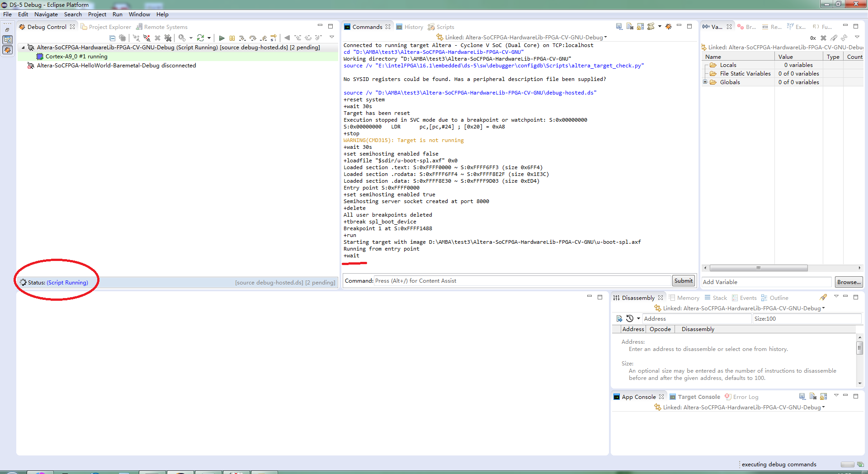Switch to the Memory tab

(684, 298)
